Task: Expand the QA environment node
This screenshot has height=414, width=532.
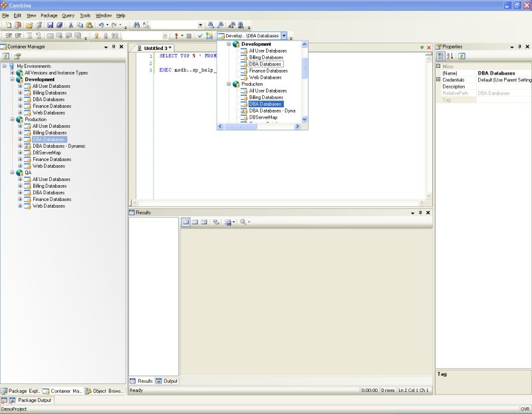Action: tap(13, 172)
